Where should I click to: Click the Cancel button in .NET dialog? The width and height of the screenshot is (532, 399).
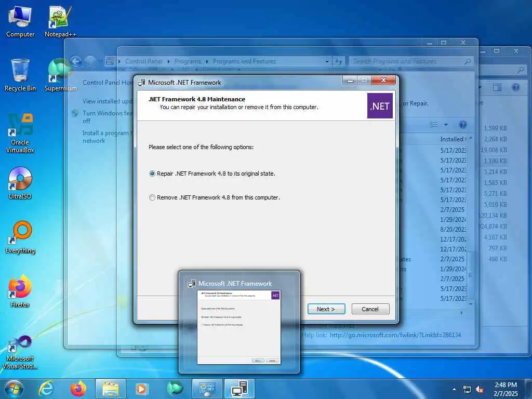370,309
